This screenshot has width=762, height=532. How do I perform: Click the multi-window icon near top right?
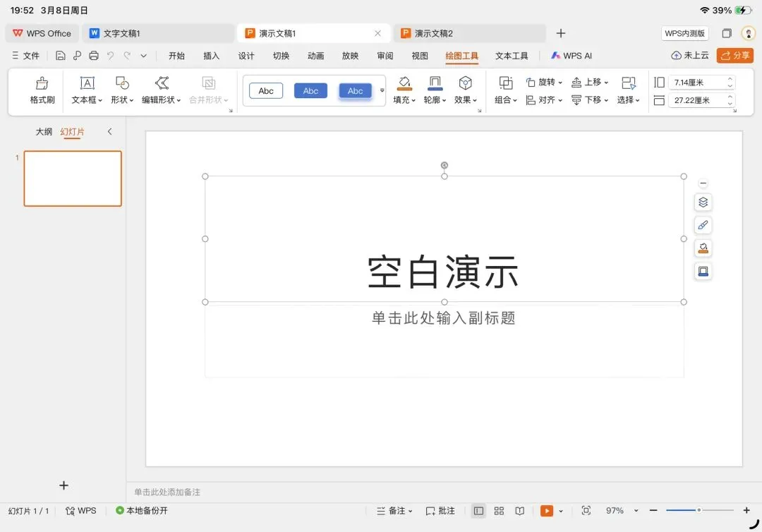coord(727,33)
